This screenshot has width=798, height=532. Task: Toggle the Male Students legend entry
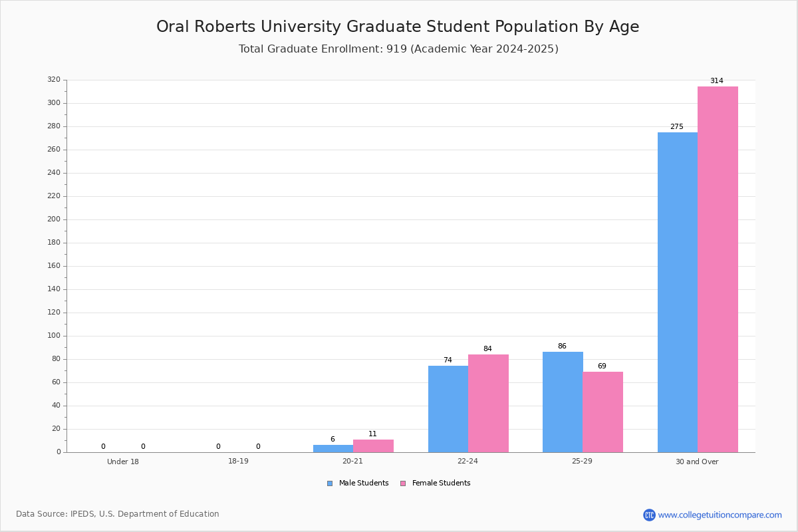(358, 483)
